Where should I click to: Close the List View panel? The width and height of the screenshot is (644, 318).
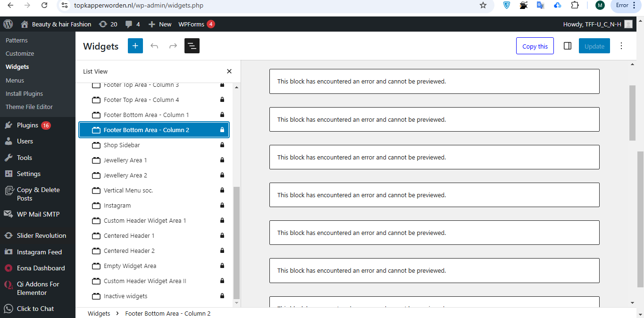click(229, 71)
